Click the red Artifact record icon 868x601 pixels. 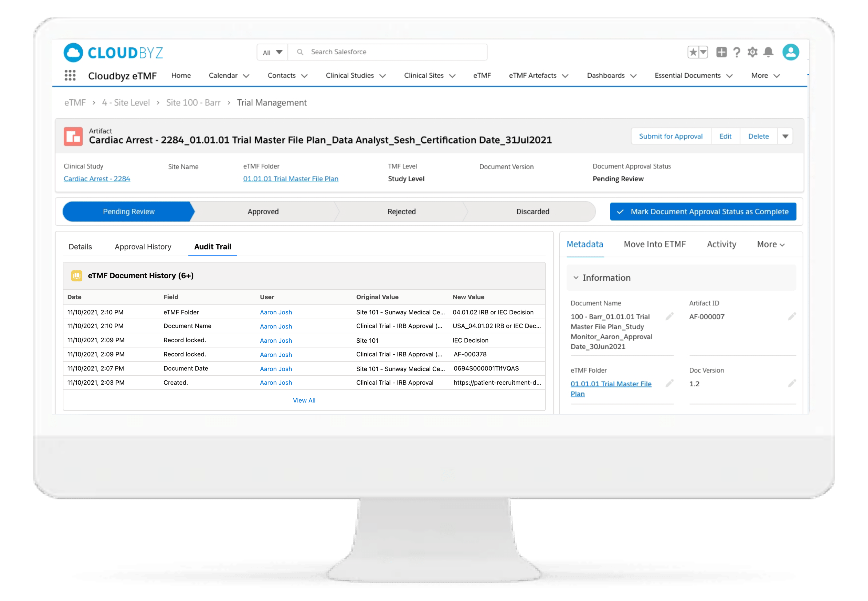[x=73, y=136]
